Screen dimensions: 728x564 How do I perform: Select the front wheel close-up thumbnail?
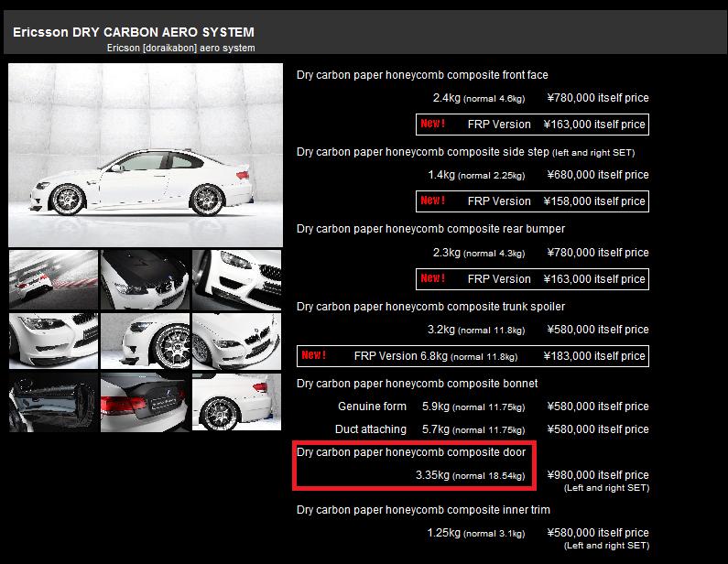point(145,342)
